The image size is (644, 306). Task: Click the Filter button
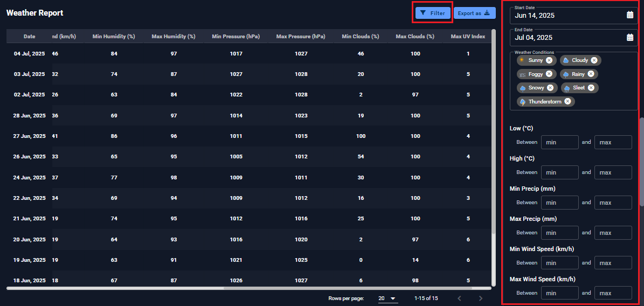(433, 13)
